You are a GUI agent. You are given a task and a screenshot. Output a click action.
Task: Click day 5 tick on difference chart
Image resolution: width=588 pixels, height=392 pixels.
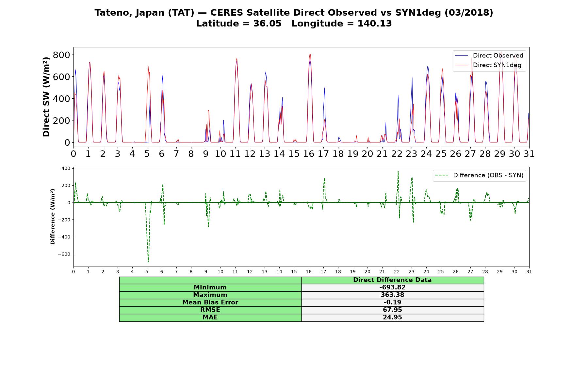[x=147, y=272]
